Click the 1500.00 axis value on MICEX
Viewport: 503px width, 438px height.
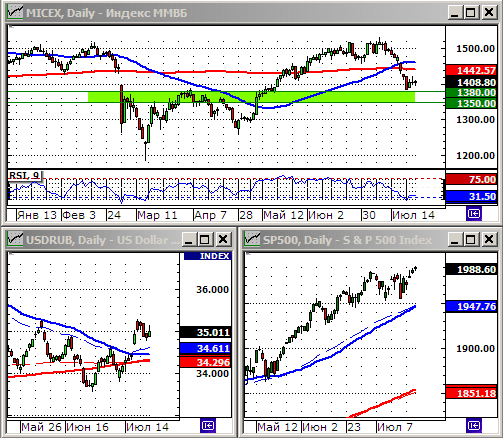pos(475,49)
